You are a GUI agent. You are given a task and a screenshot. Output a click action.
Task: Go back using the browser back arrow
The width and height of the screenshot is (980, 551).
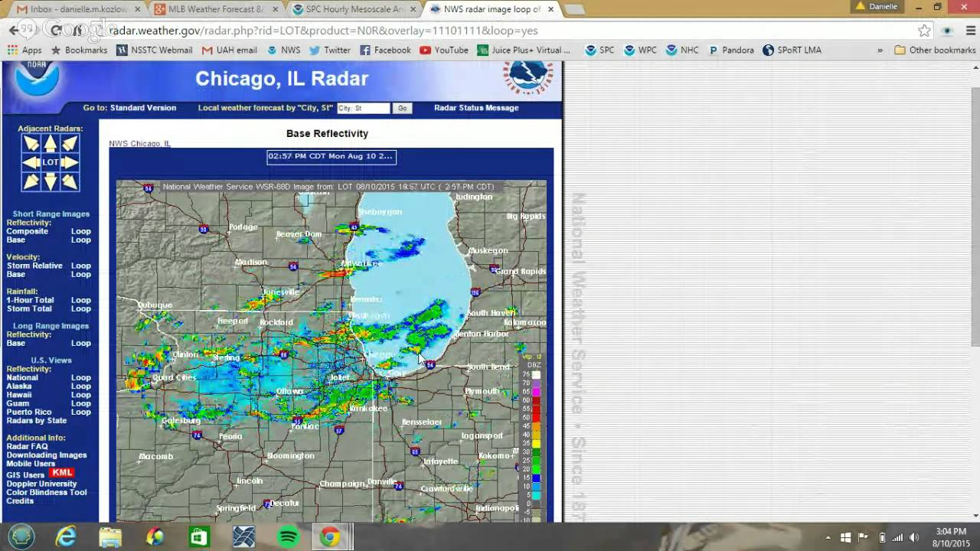(15, 31)
